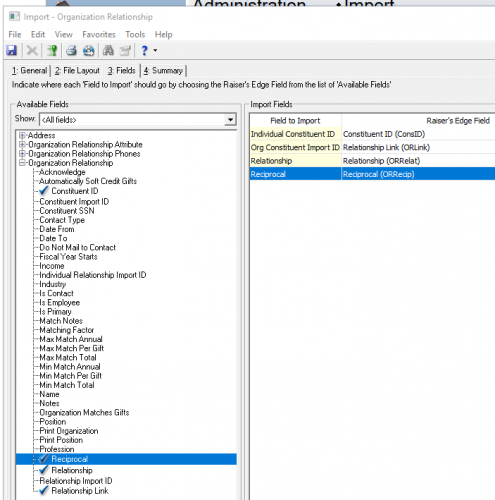Click the Print icon in toolbar
This screenshot has width=495, height=500.
[71, 51]
